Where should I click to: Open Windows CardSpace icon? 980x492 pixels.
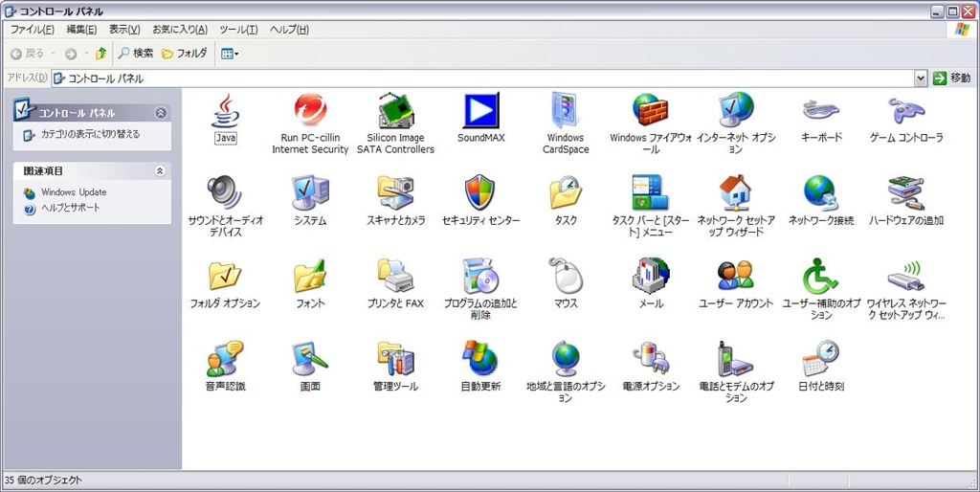(566, 111)
